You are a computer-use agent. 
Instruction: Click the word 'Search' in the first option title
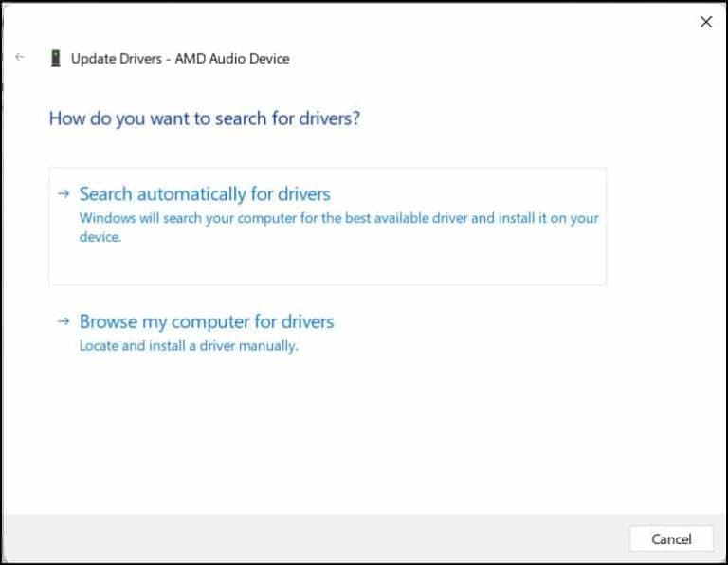coord(106,194)
